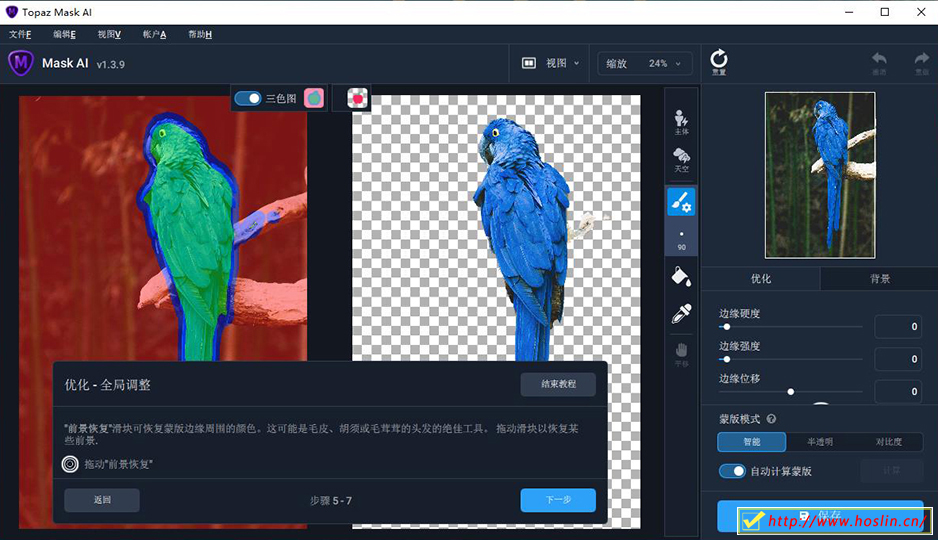Adjust the 边缘强度 slider handle
Screen dimensions: 938x540
tap(726, 359)
